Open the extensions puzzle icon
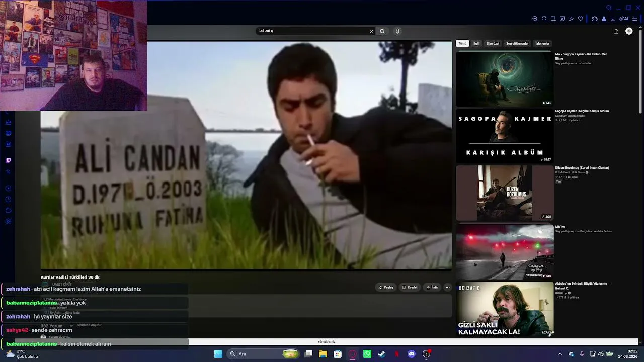Image resolution: width=644 pixels, height=362 pixels. [595, 19]
